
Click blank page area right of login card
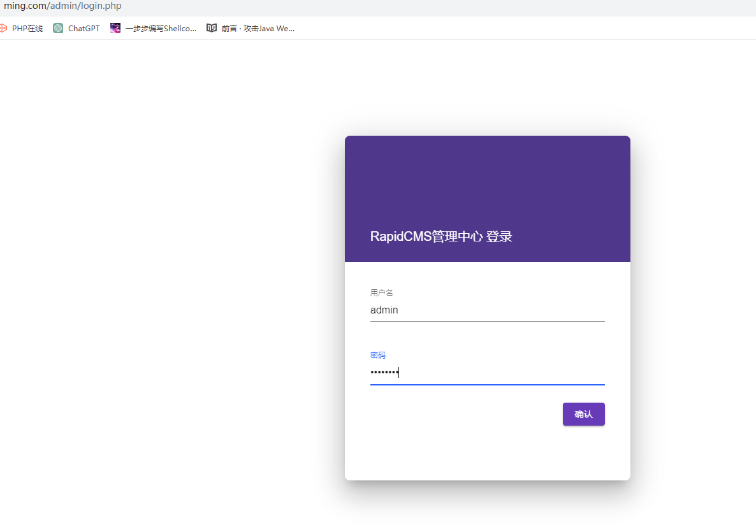tap(695, 287)
